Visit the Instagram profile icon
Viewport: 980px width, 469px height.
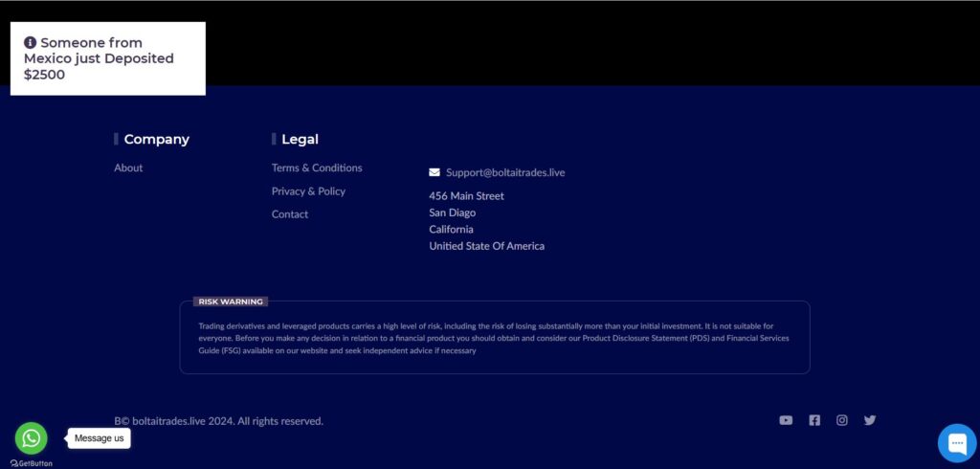coord(842,420)
